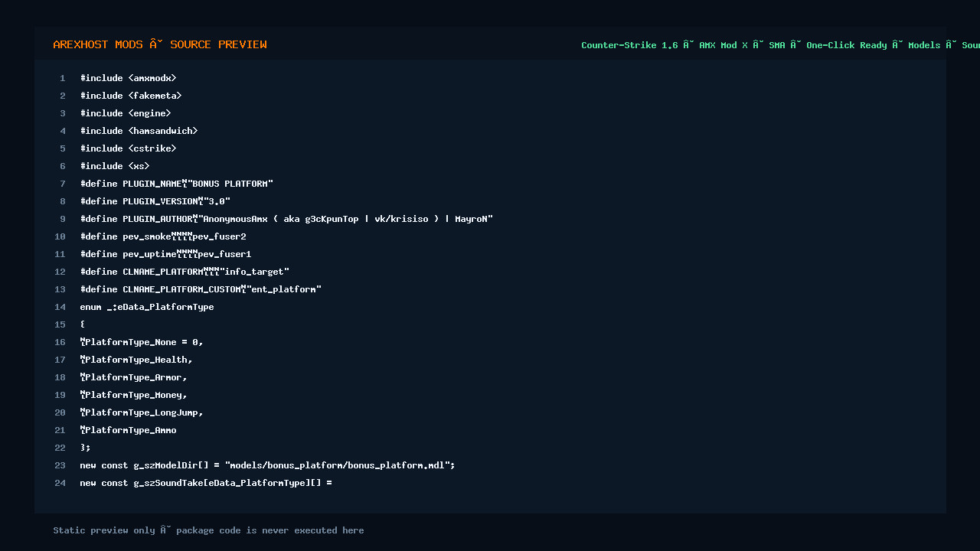Click line number 22 in the gutter
Viewport: 980px width, 551px height.
coord(60,448)
